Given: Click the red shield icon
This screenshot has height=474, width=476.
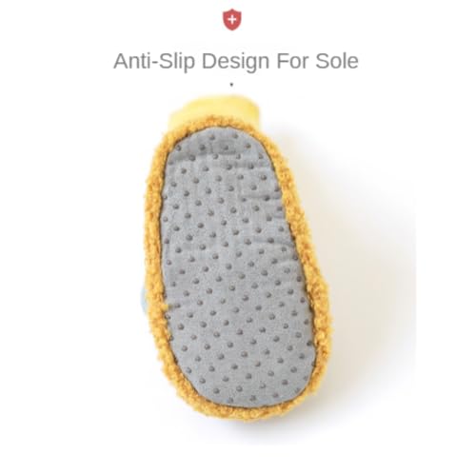Looking at the screenshot, I should click(x=232, y=20).
